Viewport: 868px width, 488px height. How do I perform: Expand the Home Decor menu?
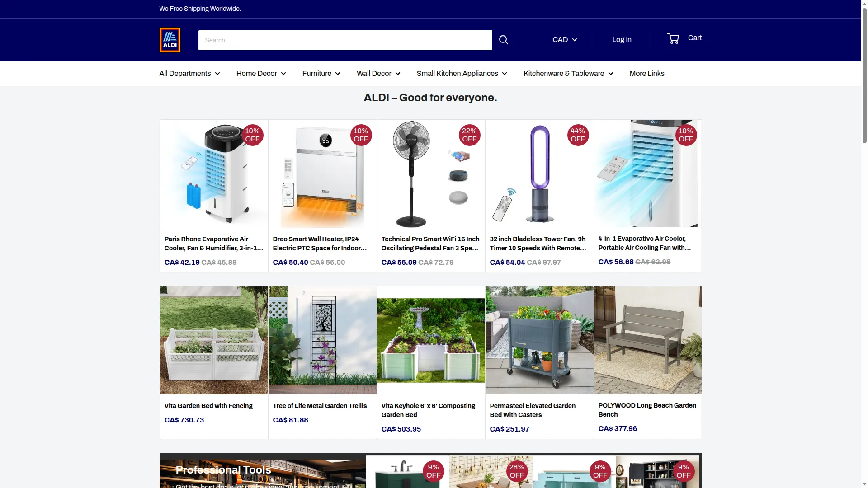(261, 73)
